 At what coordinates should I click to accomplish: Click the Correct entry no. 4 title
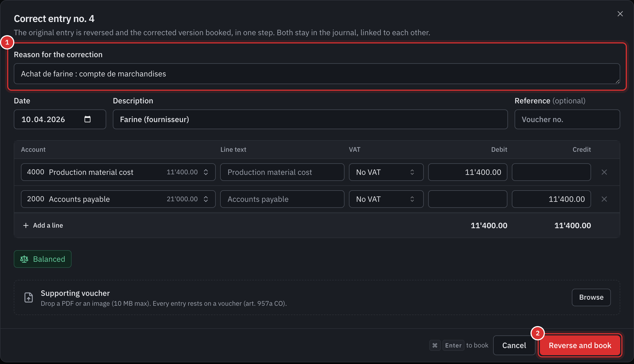54,19
